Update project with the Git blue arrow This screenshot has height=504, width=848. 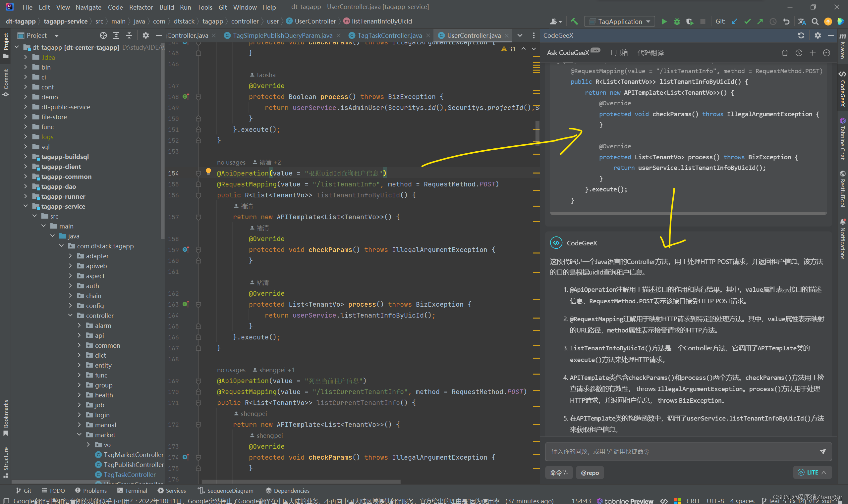click(734, 22)
